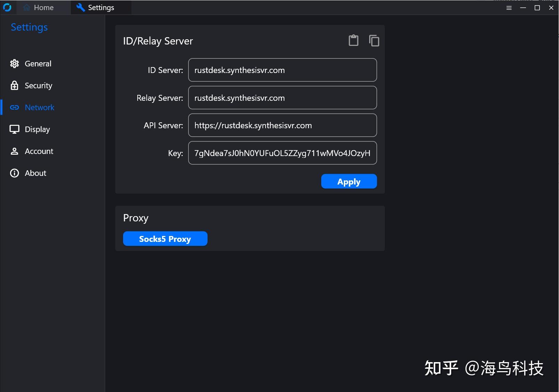The height and width of the screenshot is (392, 559).
Task: Click the RustDesk logo icon in title bar
Action: point(7,7)
